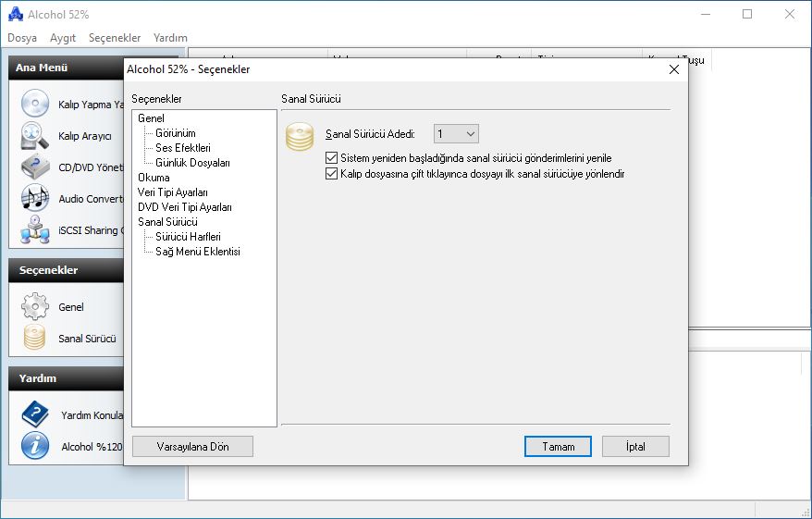This screenshot has height=519, width=812.
Task: Click the gold disc stack icon in dialog
Action: [300, 136]
